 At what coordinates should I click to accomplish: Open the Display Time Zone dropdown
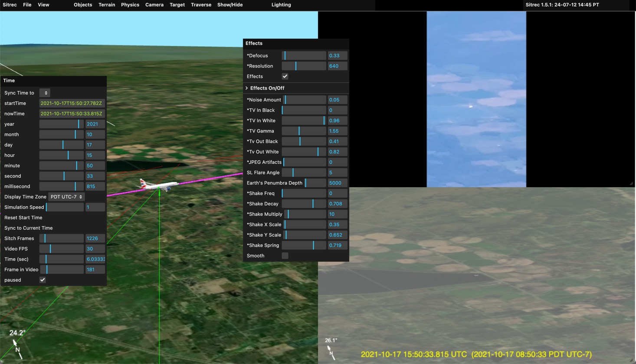[66, 197]
